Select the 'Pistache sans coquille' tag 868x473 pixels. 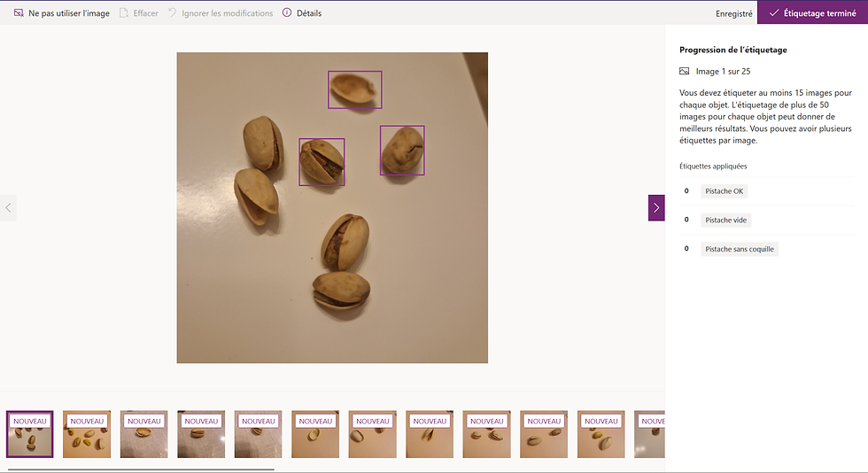point(740,249)
